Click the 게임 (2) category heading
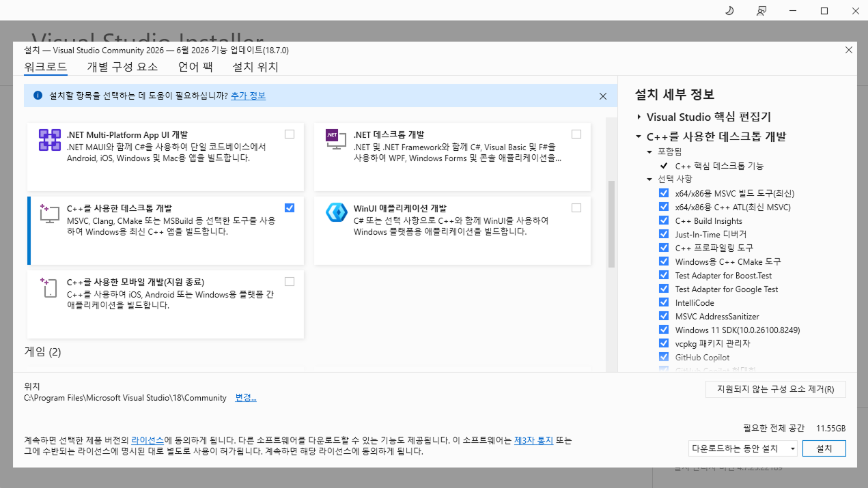This screenshot has height=488, width=868. (x=42, y=352)
